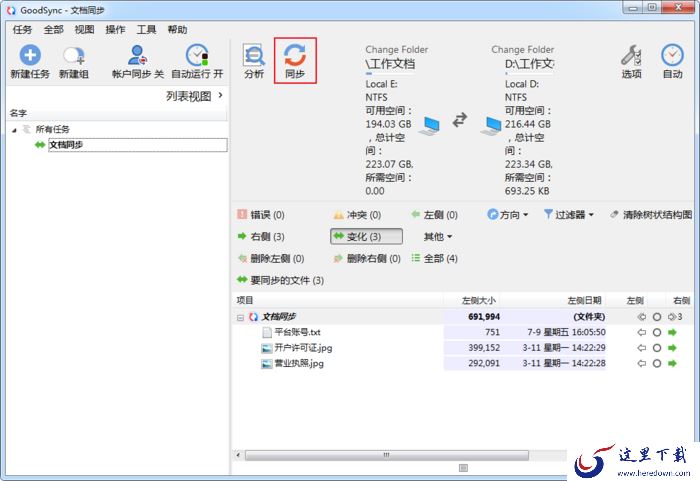The width and height of the screenshot is (700, 481).
Task: Filter by 左侧 (0)
Action: [x=434, y=215]
